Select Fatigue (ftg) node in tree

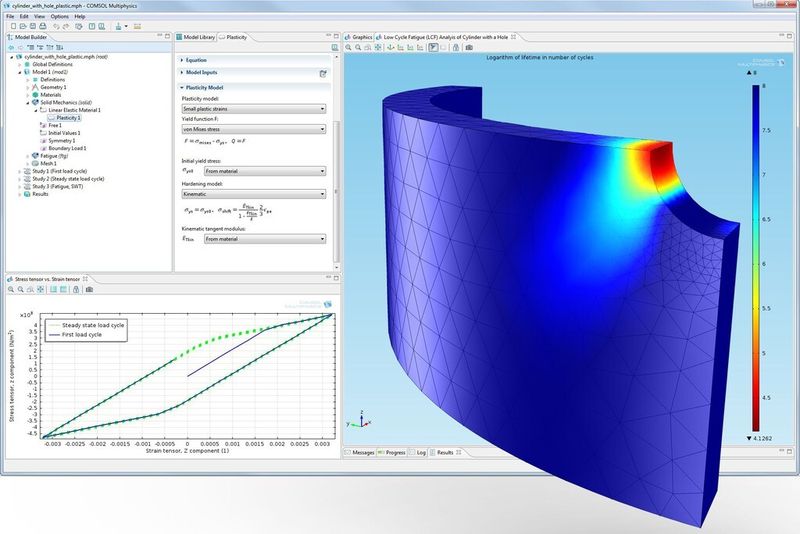49,156
